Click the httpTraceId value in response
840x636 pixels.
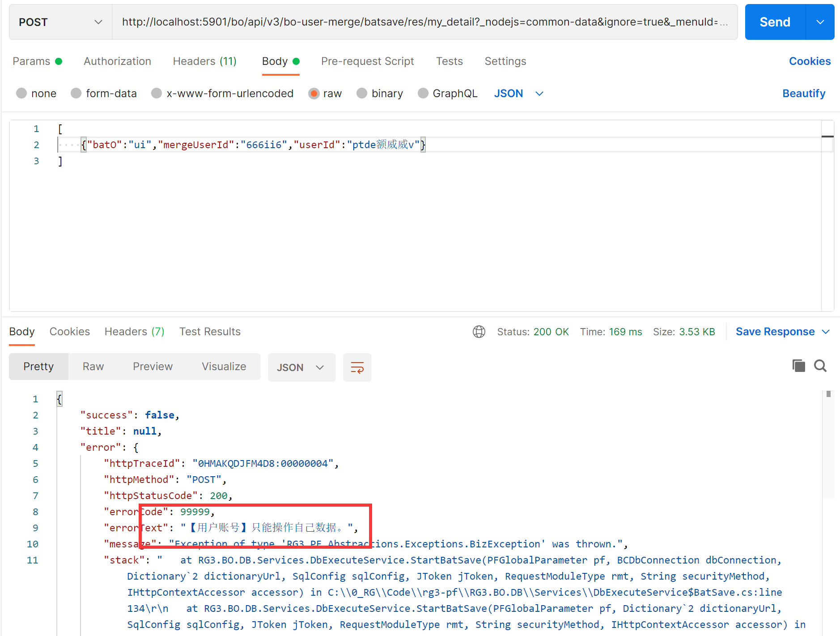tap(263, 463)
